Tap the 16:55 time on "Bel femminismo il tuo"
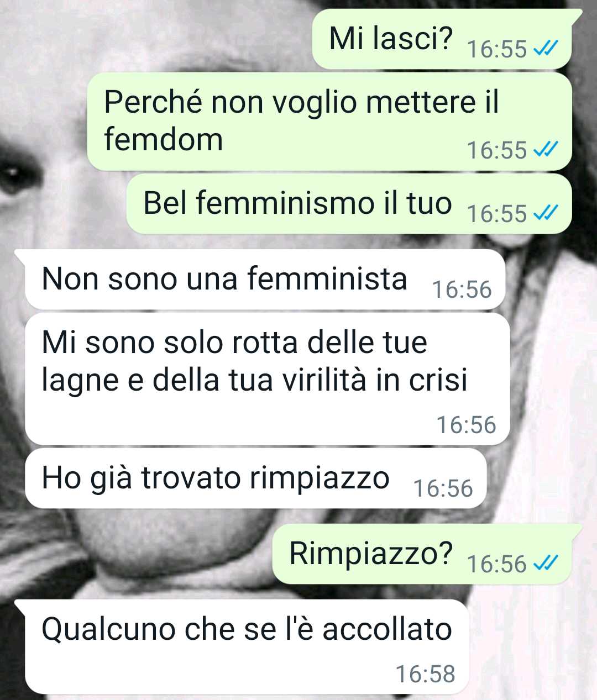This screenshot has height=700, width=597. [497, 214]
